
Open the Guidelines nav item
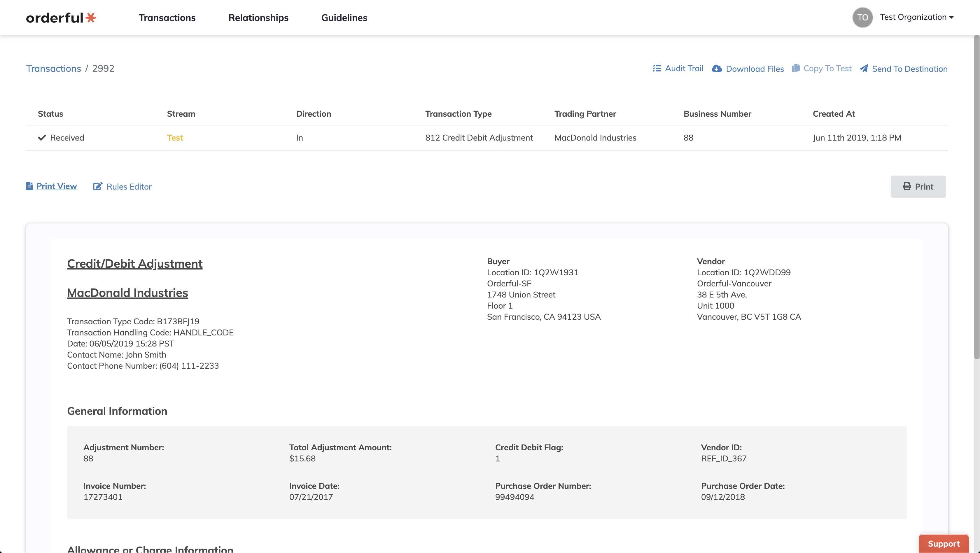(x=344, y=18)
